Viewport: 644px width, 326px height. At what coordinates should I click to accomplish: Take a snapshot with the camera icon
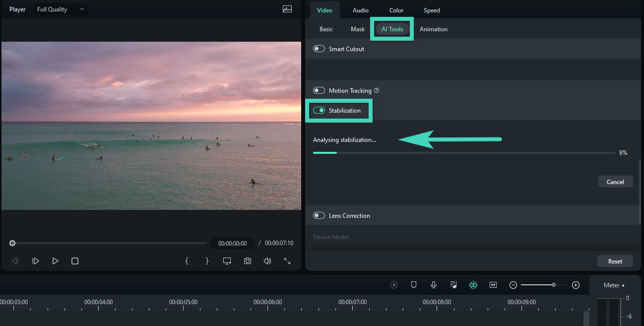(247, 261)
